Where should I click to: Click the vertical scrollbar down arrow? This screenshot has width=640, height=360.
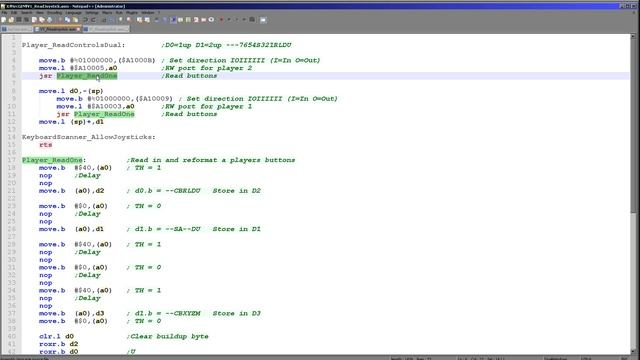pyautogui.click(x=633, y=351)
